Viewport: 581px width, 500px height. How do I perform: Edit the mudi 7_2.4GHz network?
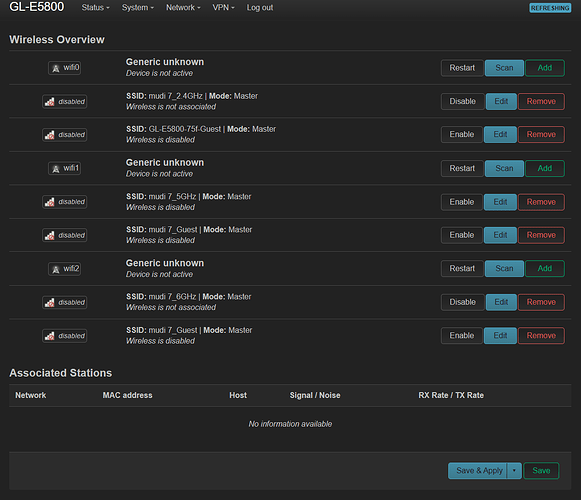tap(501, 101)
